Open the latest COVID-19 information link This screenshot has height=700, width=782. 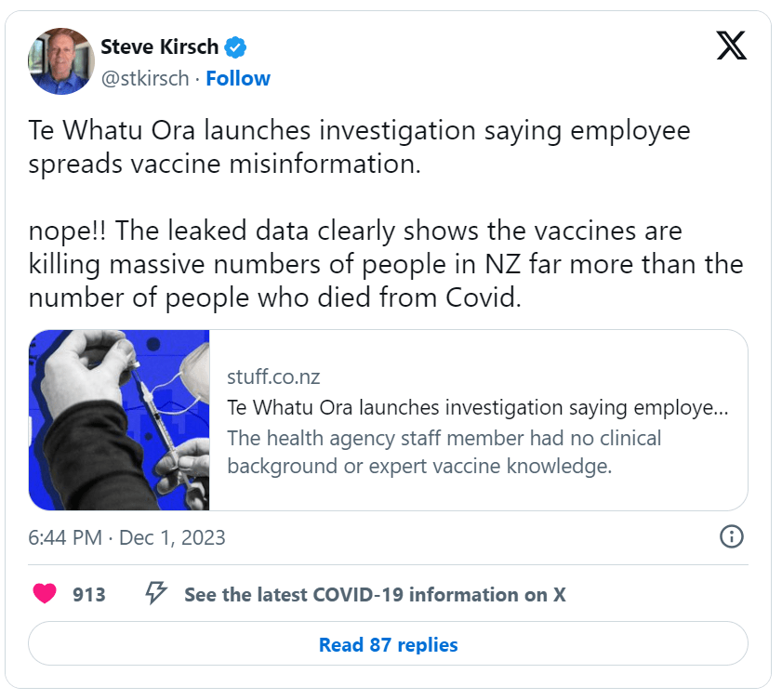coord(375,594)
